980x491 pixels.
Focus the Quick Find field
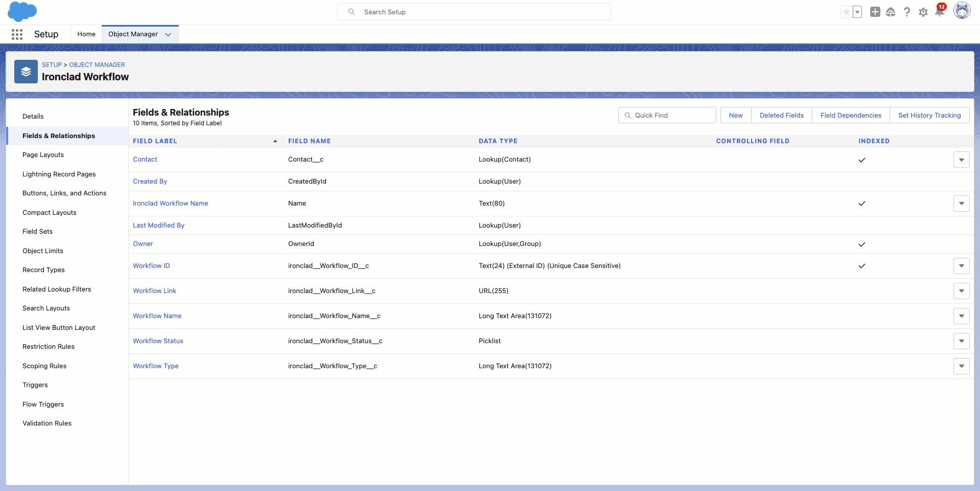point(667,115)
